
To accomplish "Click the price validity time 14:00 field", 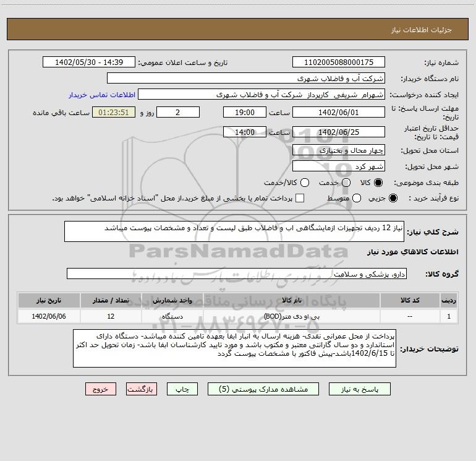I will point(245,132).
